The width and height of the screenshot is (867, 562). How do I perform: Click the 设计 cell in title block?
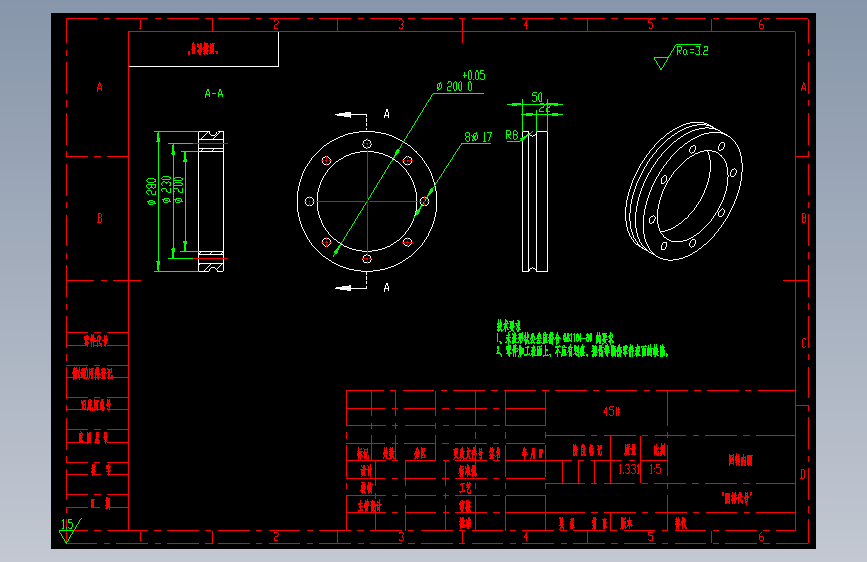(x=366, y=471)
